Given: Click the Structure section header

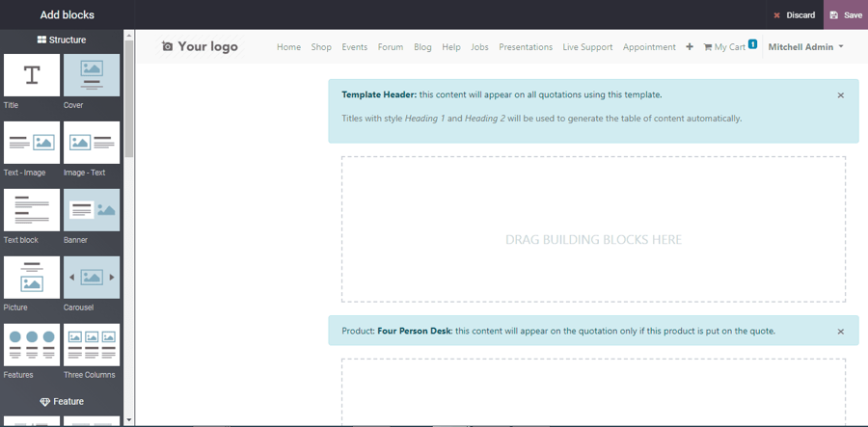Looking at the screenshot, I should click(62, 40).
